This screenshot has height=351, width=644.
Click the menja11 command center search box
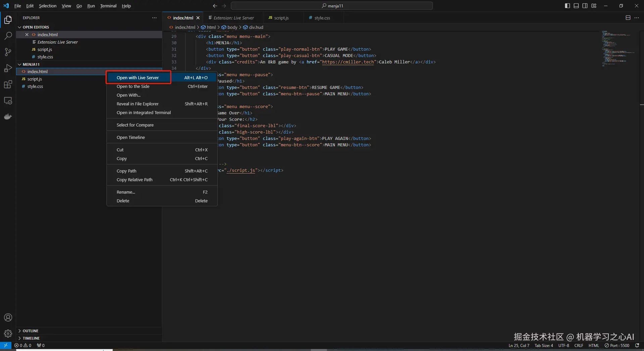pyautogui.click(x=332, y=6)
